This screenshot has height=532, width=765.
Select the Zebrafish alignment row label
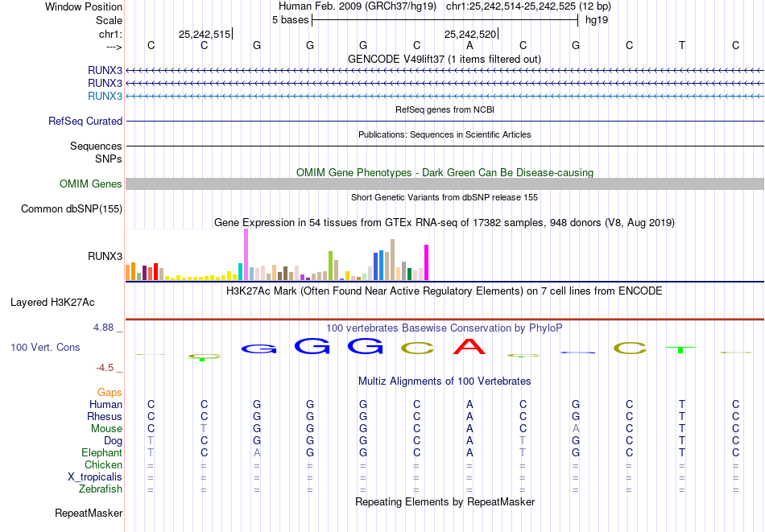point(101,489)
